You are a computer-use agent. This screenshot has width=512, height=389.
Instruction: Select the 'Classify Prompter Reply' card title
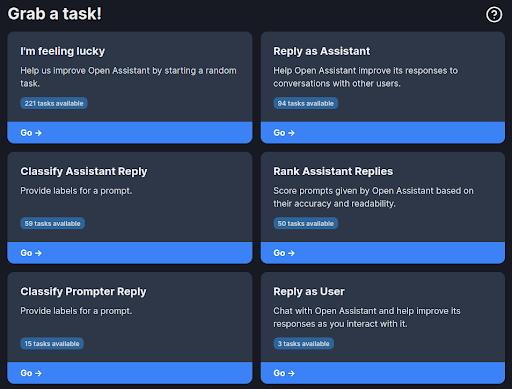click(x=83, y=291)
